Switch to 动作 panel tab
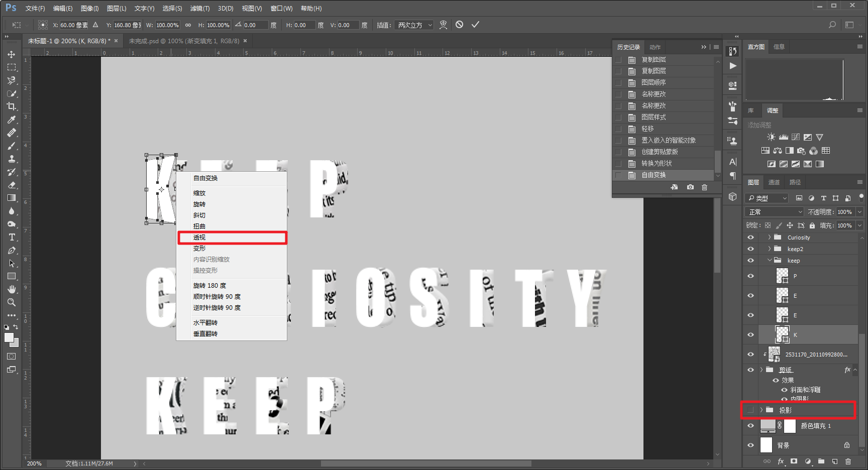Viewport: 868px width, 470px height. tap(655, 47)
